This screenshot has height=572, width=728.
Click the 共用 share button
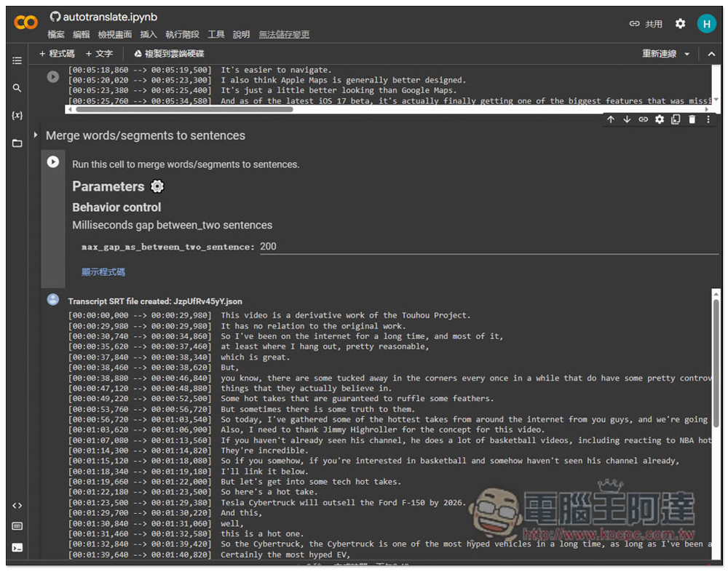point(646,24)
